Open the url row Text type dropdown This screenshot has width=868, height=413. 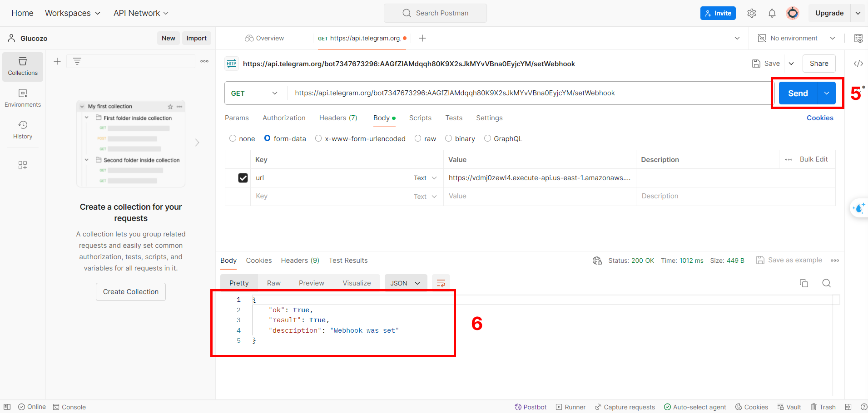click(x=426, y=178)
